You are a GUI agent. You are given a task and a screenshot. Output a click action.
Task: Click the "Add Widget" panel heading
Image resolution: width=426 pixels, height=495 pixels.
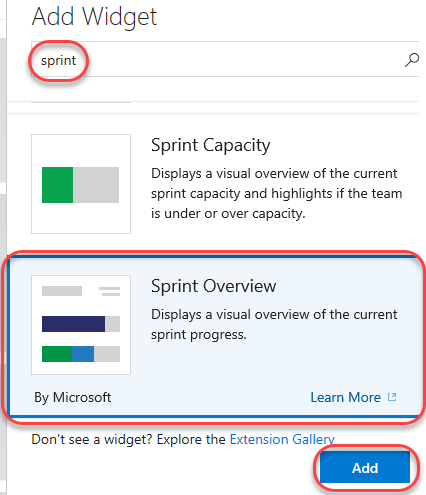click(94, 17)
